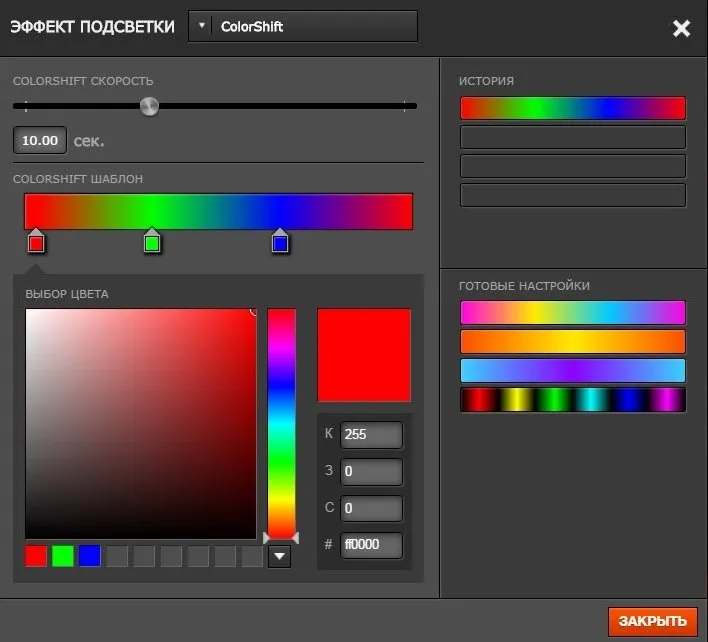This screenshot has height=642, width=708.
Task: Click the ColorShift speed slider handle
Action: (149, 106)
